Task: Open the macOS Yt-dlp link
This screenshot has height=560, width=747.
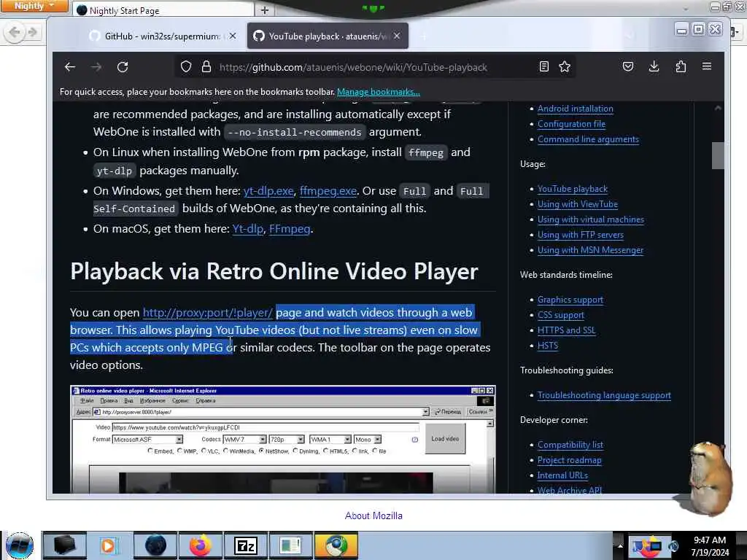Action: coord(248,228)
